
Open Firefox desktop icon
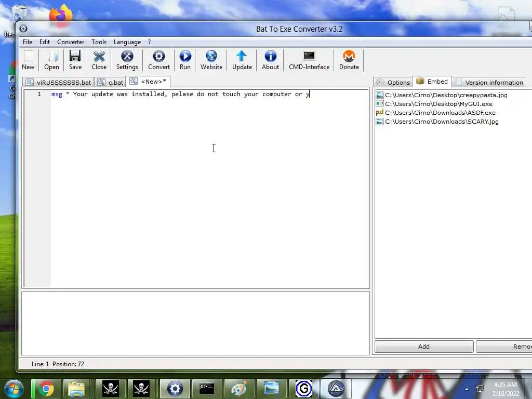pos(61,15)
